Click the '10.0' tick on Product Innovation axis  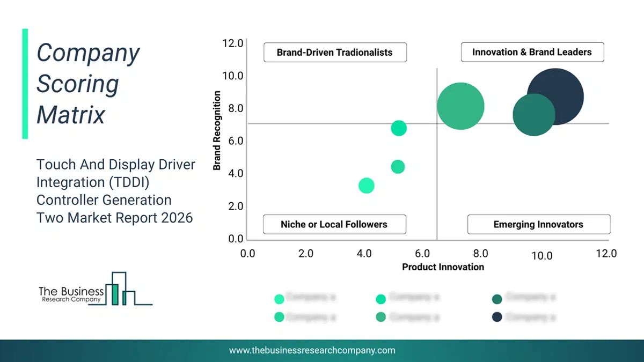click(542, 256)
